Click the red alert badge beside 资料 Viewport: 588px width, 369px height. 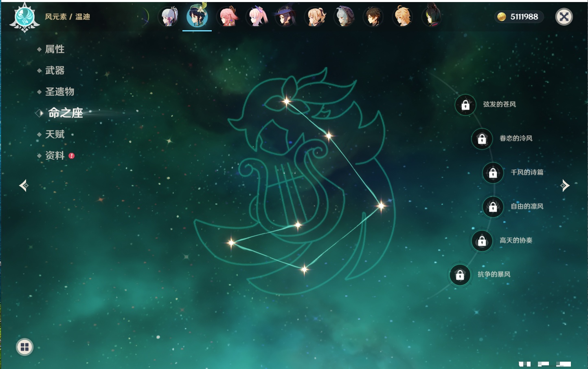(x=72, y=156)
